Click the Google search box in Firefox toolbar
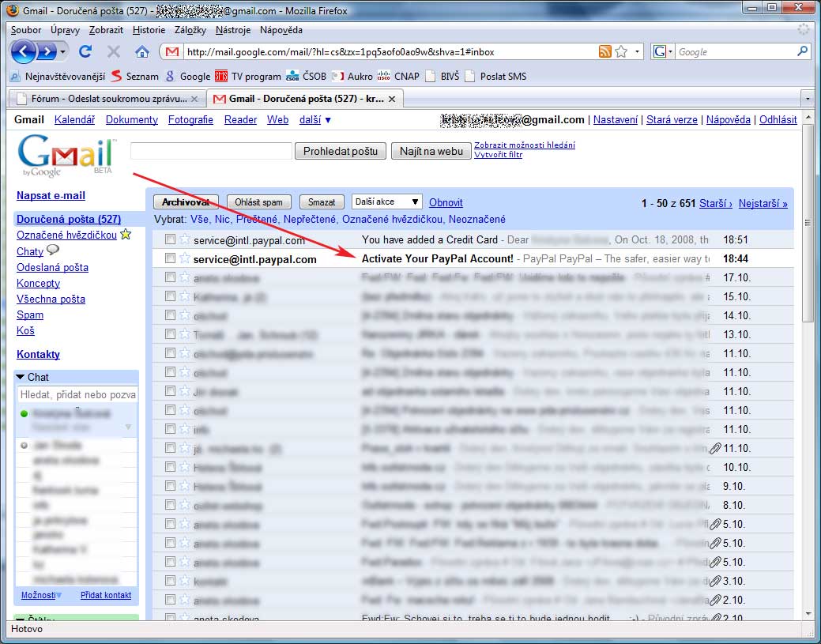Screen dimensions: 821x644 point(736,51)
